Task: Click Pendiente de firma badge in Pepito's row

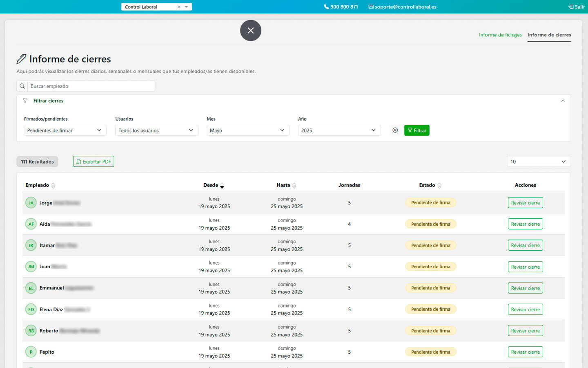Action: tap(431, 352)
